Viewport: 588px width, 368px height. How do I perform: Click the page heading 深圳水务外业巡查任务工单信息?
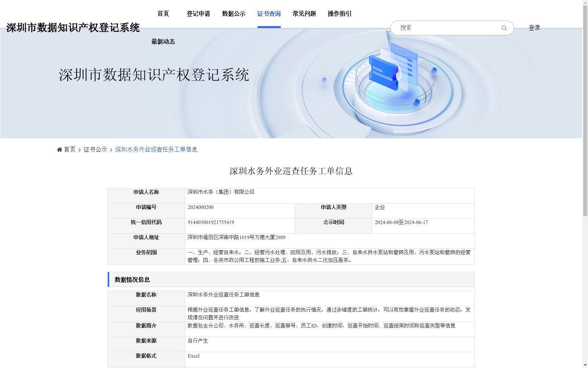[x=291, y=171]
